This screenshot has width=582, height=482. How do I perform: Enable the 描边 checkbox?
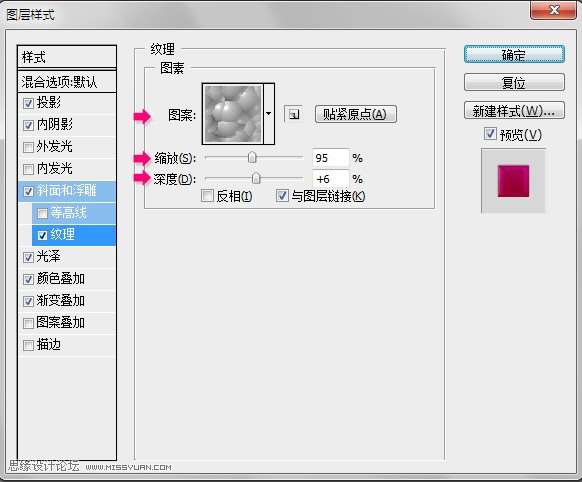tap(28, 345)
